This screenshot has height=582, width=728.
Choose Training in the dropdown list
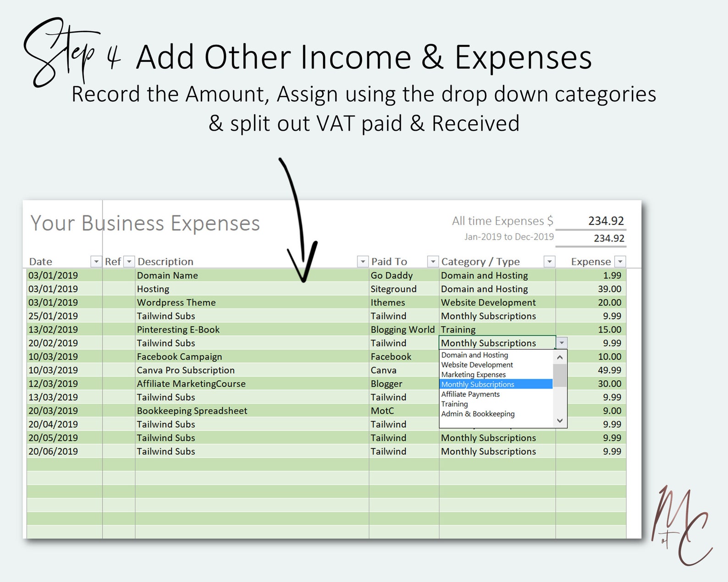pyautogui.click(x=496, y=404)
